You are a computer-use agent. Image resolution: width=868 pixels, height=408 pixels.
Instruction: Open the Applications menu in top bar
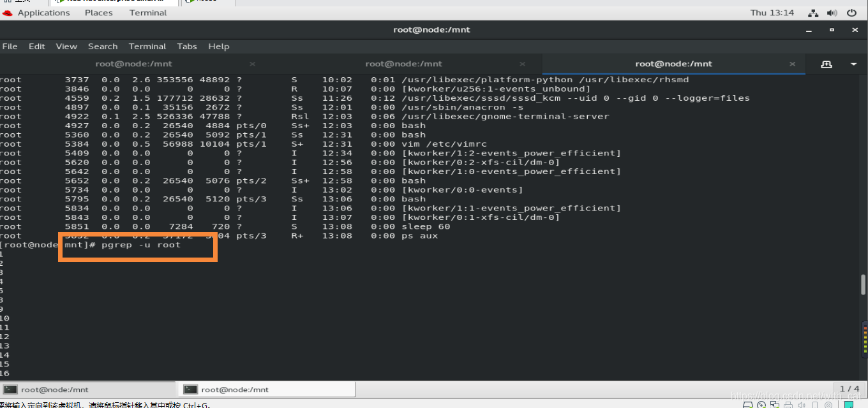pyautogui.click(x=43, y=13)
